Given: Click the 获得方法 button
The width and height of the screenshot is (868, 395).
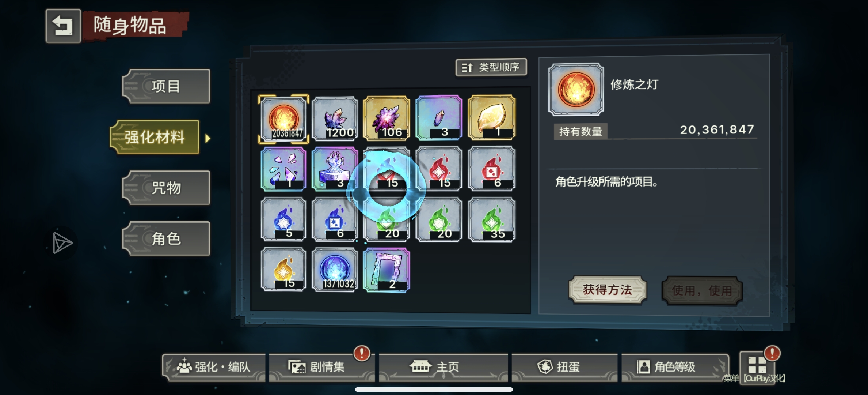Looking at the screenshot, I should click(x=608, y=290).
